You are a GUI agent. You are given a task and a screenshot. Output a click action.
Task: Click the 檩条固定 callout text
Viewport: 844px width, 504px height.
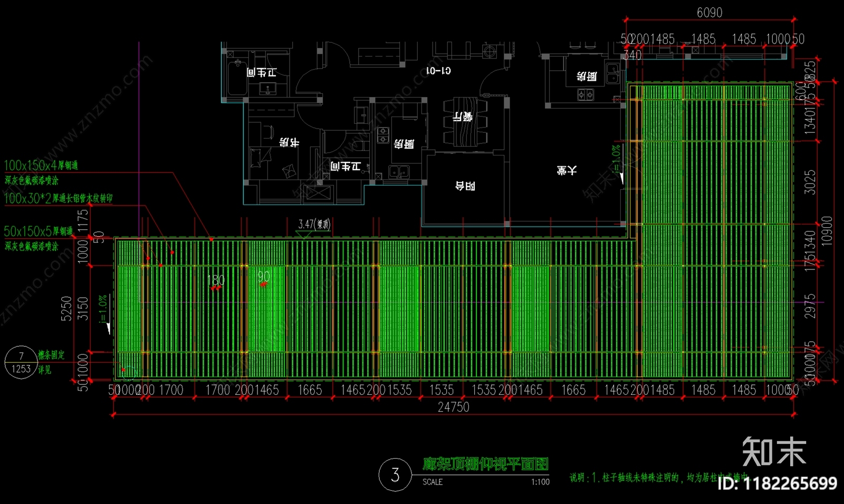click(51, 355)
